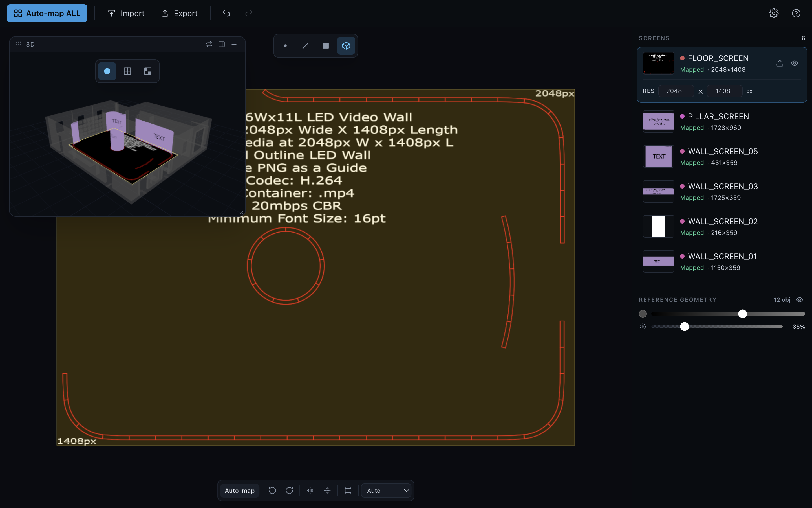Rotate clockwise in bottom toolbar
The image size is (812, 508).
[289, 491]
